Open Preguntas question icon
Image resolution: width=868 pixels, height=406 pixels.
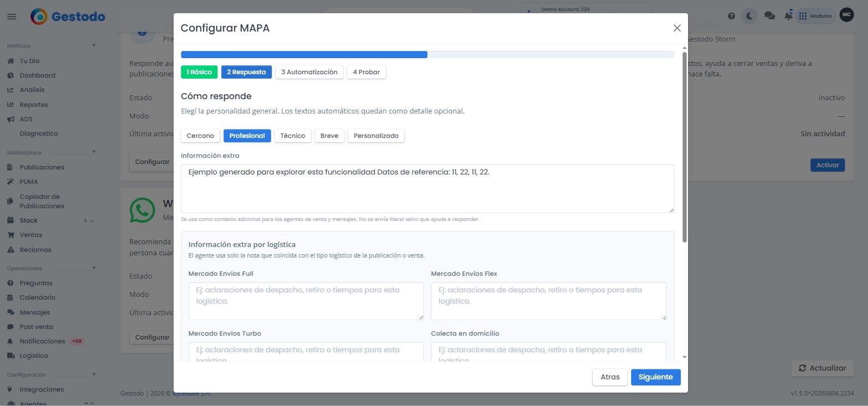click(11, 283)
